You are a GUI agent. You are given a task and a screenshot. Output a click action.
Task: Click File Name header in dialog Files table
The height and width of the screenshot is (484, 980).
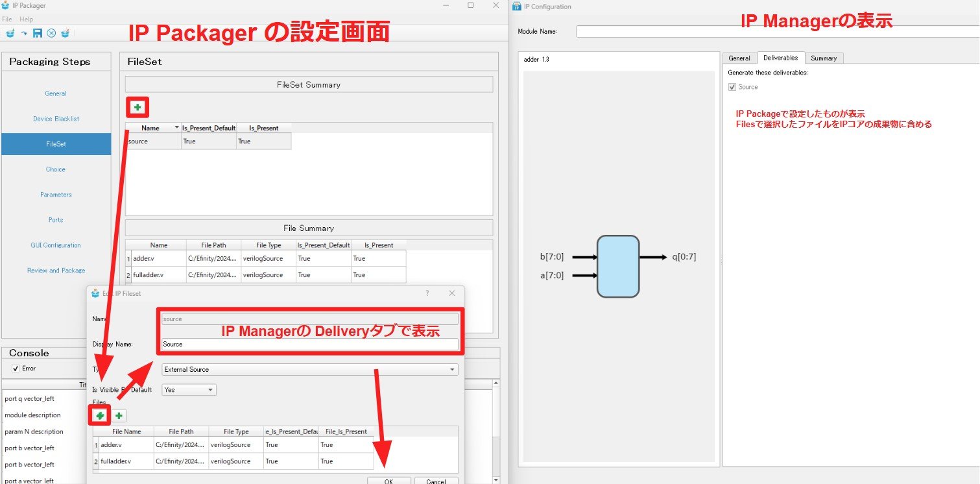[x=126, y=431]
